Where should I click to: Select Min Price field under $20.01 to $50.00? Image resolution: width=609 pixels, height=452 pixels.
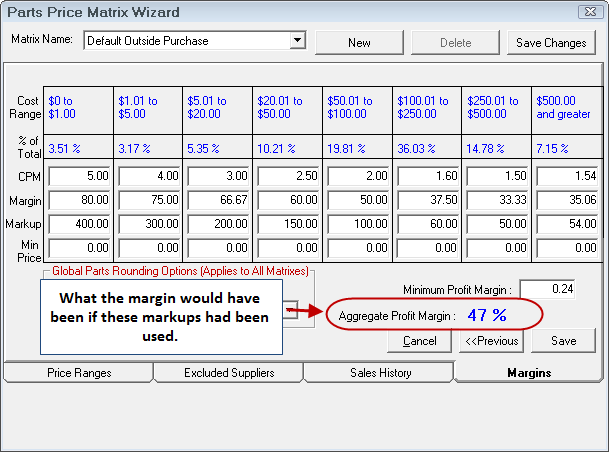[x=288, y=246]
